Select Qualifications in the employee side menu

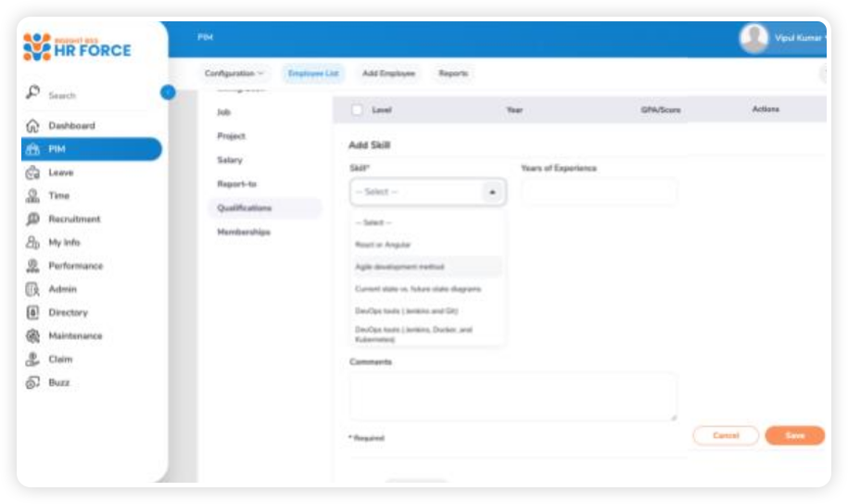[x=245, y=208]
